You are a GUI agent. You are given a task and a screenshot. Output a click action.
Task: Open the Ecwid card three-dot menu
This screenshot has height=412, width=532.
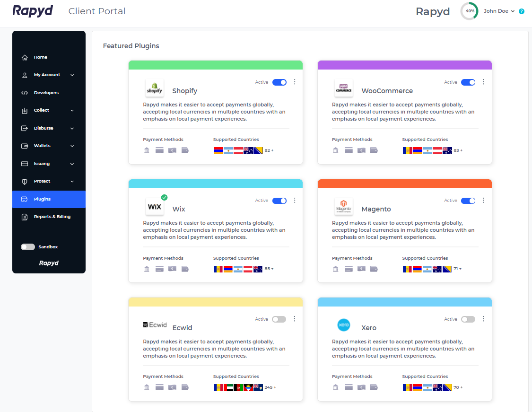(x=295, y=319)
